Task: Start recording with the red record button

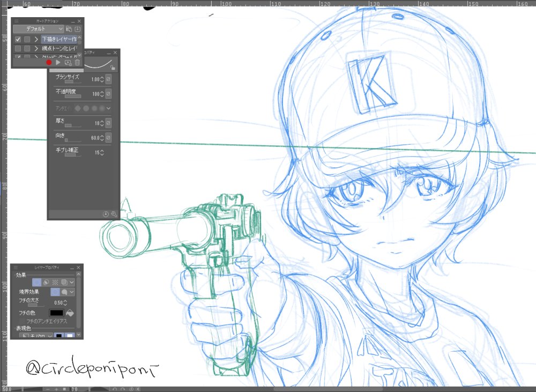Action: pyautogui.click(x=49, y=63)
